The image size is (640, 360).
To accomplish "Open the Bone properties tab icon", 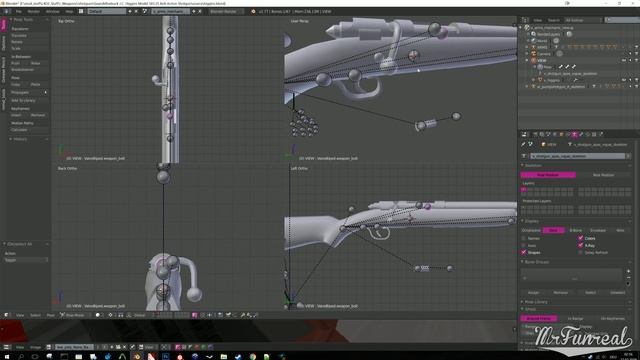I will (x=581, y=134).
